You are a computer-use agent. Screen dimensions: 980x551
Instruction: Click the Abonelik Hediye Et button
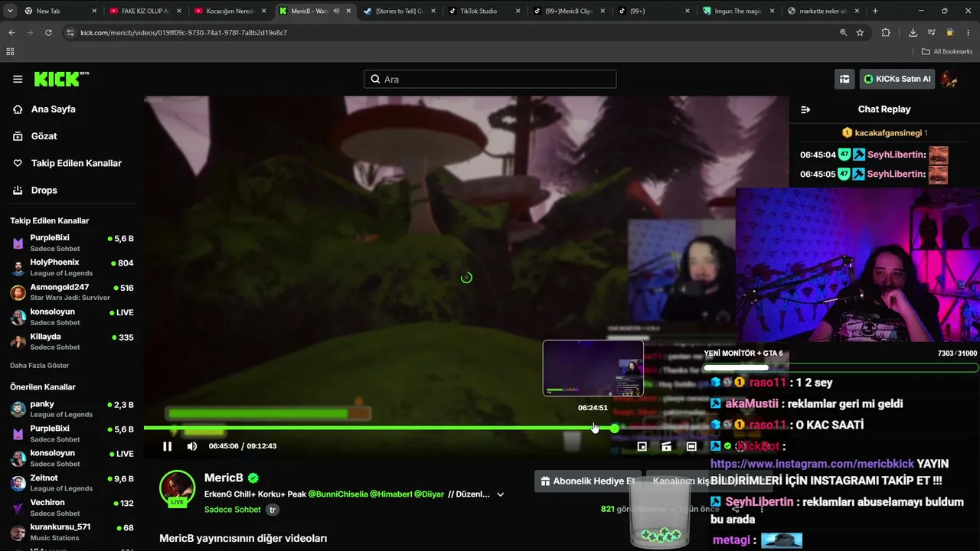[588, 481]
